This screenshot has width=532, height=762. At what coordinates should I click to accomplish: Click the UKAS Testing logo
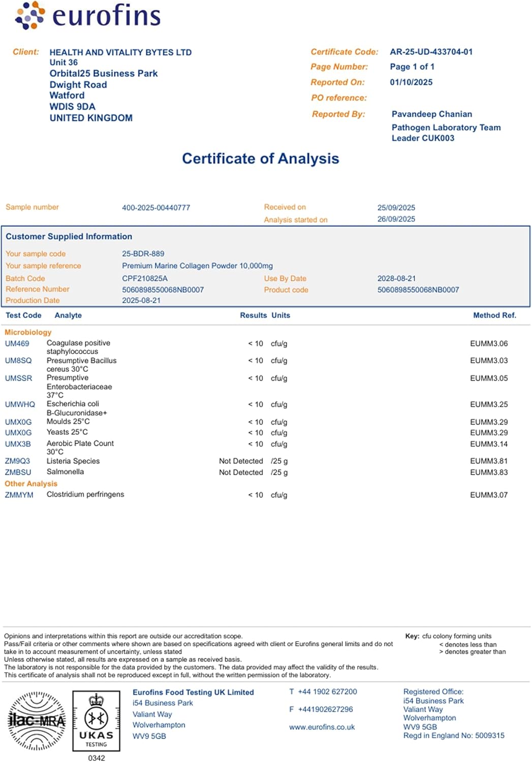pyautogui.click(x=97, y=721)
